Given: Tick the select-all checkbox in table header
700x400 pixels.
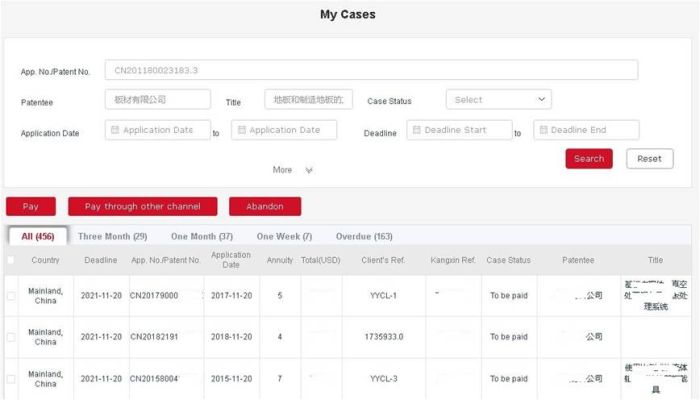Looking at the screenshot, I should pyautogui.click(x=11, y=260).
